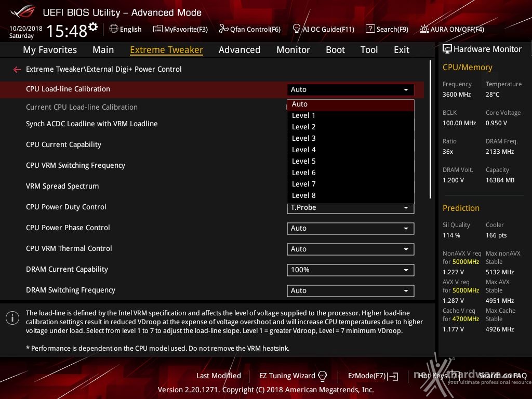Select the CPU Current Capability setting
Image resolution: width=532 pixels, height=399 pixels.
[x=64, y=144]
